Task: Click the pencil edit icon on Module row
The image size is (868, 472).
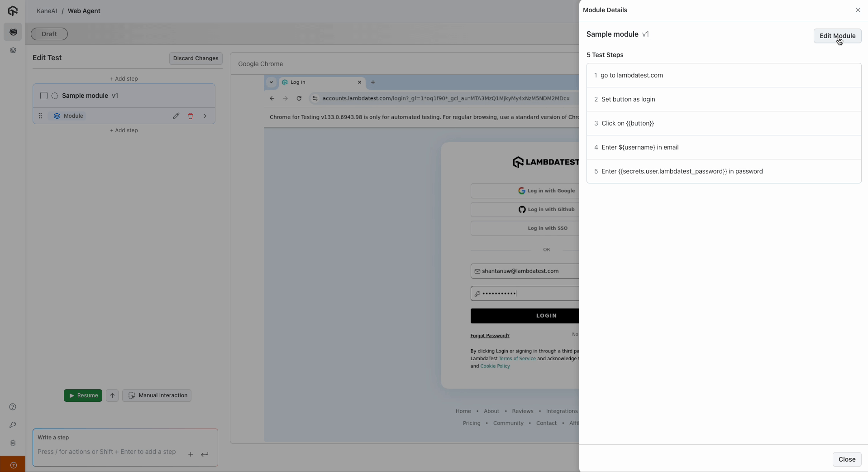Action: (x=176, y=116)
